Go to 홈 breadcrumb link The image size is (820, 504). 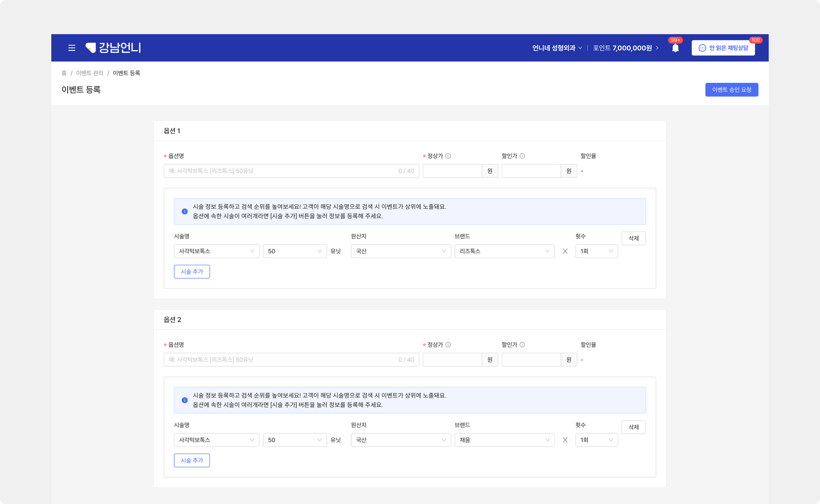tap(64, 73)
